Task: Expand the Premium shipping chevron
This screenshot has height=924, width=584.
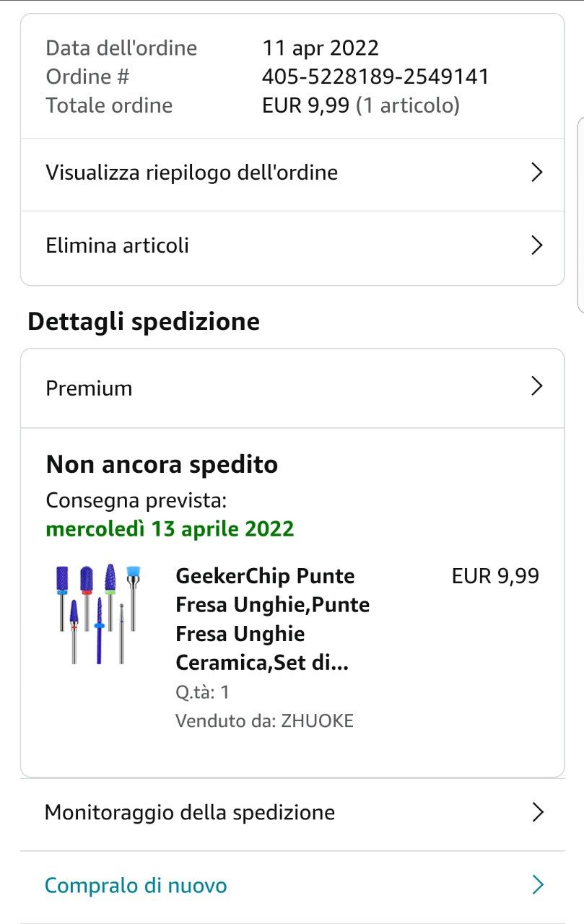Action: click(536, 387)
